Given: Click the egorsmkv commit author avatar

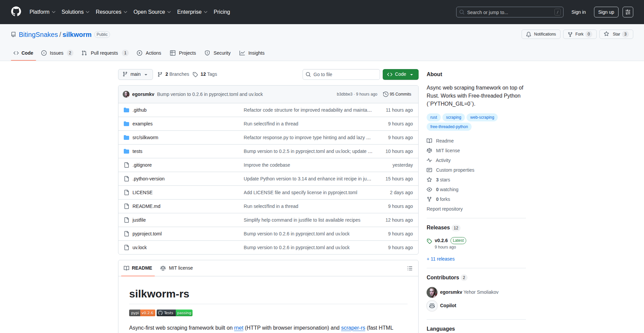Looking at the screenshot, I should [126, 94].
